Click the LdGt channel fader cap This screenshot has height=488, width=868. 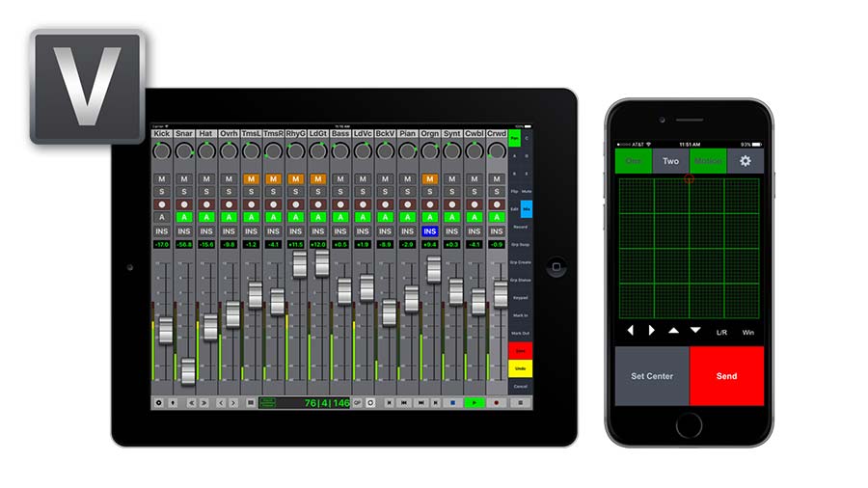point(322,263)
